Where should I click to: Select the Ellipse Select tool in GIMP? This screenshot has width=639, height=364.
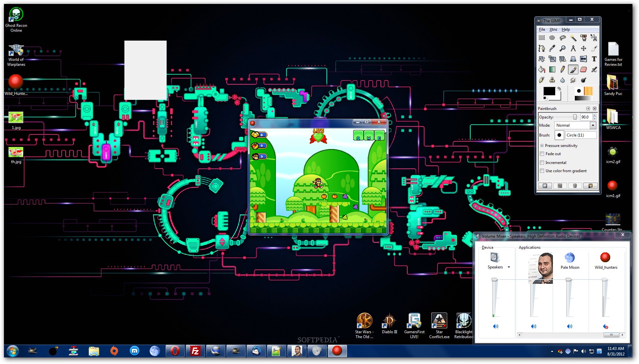tap(552, 38)
